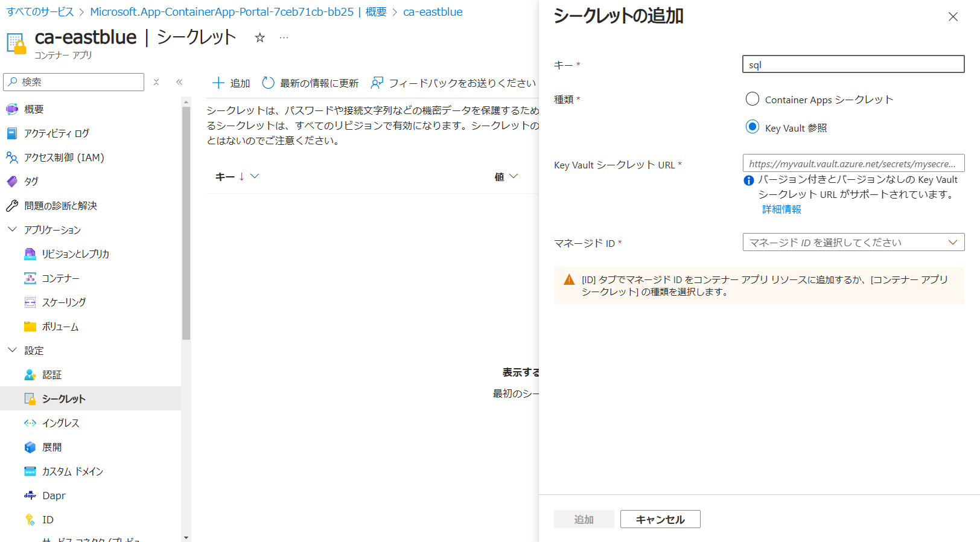The width and height of the screenshot is (980, 542).
Task: Close the シークレットの追加 panel
Action: 953,17
